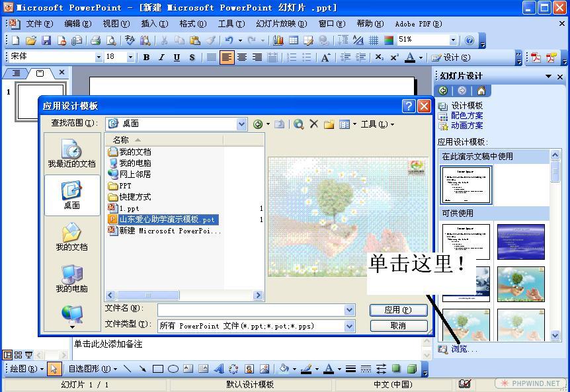This screenshot has width=570, height=392.
Task: Toggle Underline formatting
Action: pyautogui.click(x=177, y=57)
